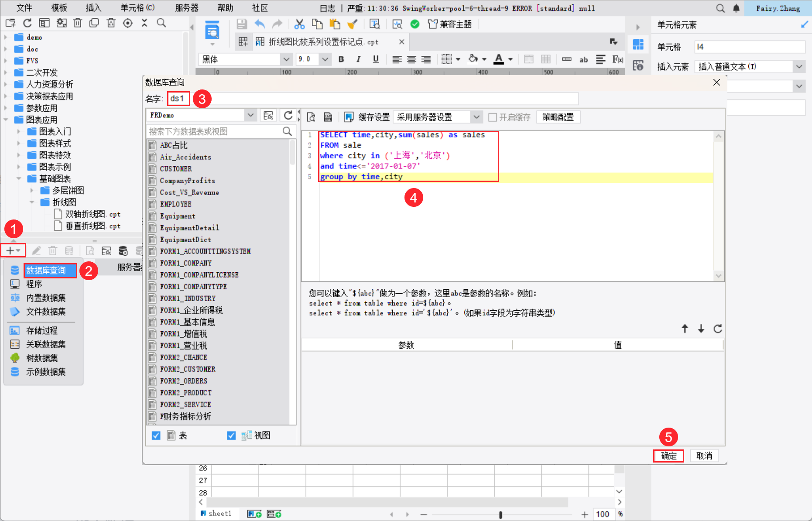The height and width of the screenshot is (521, 812).
Task: Open the 插入普通文本 insert element dropdown
Action: click(799, 67)
